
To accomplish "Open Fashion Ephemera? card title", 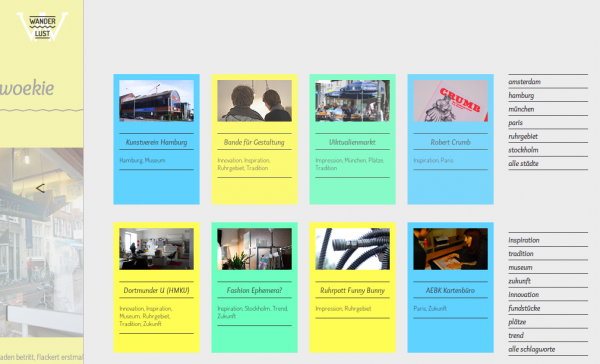I will (x=254, y=290).
